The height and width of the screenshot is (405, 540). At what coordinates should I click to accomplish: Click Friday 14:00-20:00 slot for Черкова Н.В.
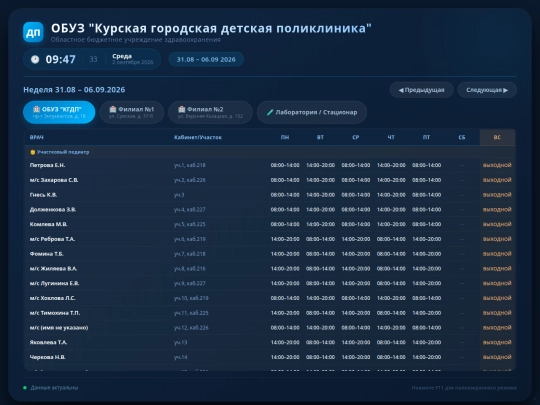(426, 358)
